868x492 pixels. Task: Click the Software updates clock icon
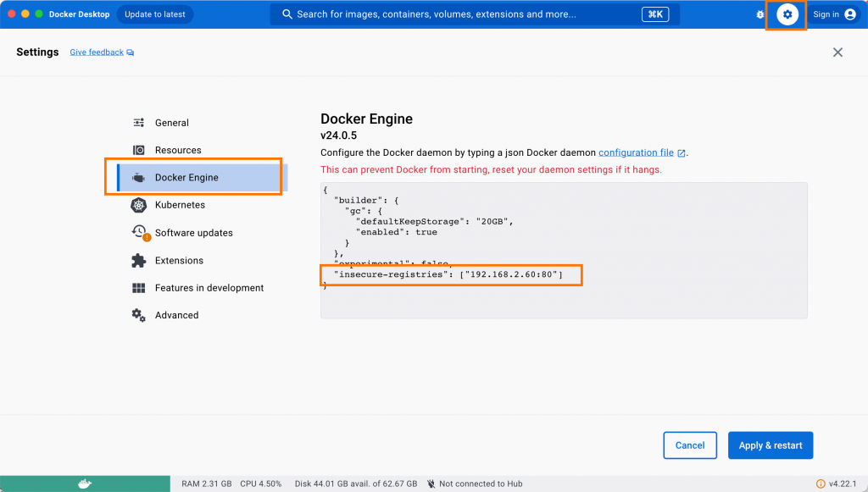(139, 232)
